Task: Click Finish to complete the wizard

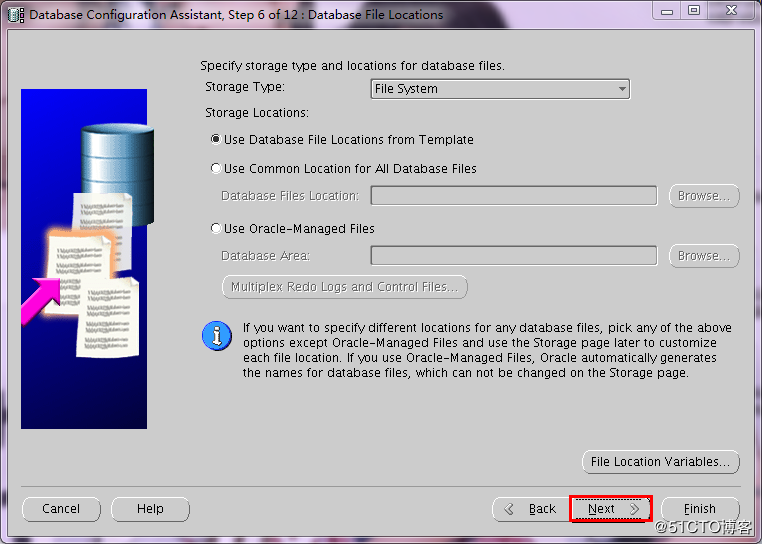Action: tap(700, 509)
